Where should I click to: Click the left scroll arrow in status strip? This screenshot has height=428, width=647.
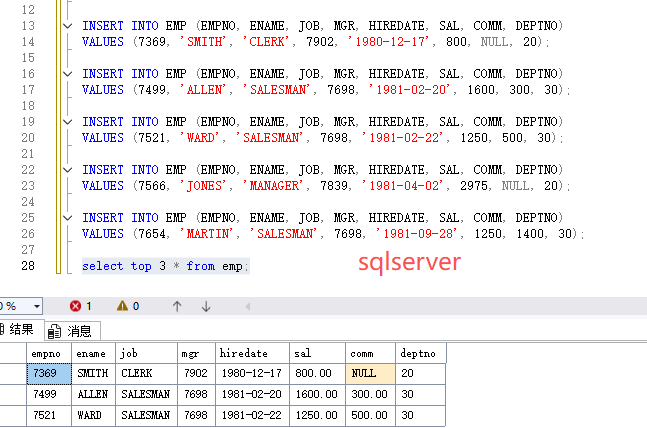pyautogui.click(x=248, y=306)
